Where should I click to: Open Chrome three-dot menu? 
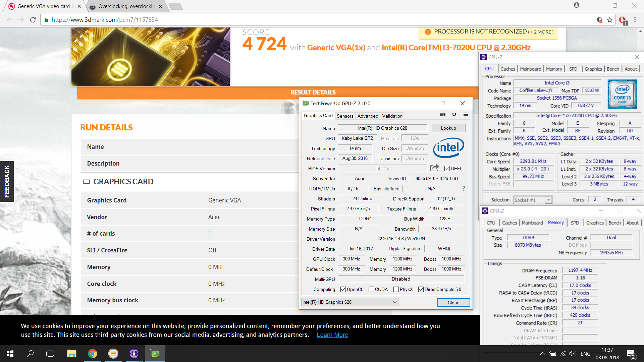(x=635, y=20)
